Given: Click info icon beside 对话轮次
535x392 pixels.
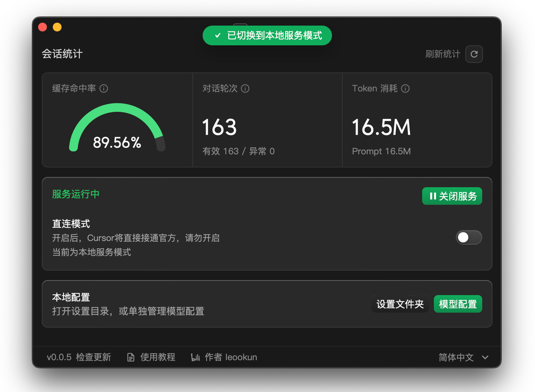Looking at the screenshot, I should point(245,89).
